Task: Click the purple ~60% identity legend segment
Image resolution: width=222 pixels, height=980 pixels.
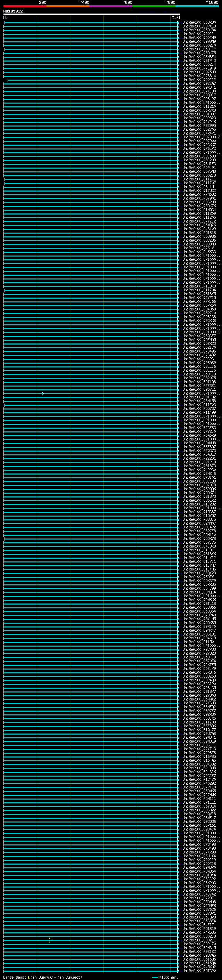Action: click(x=111, y=6)
